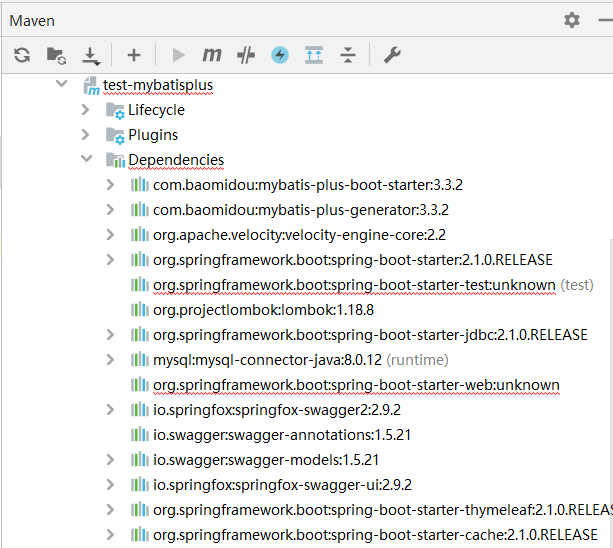Expand mybatis-plus-boot-starter:3.3.2 dependency
The height and width of the screenshot is (548, 613).
[110, 185]
